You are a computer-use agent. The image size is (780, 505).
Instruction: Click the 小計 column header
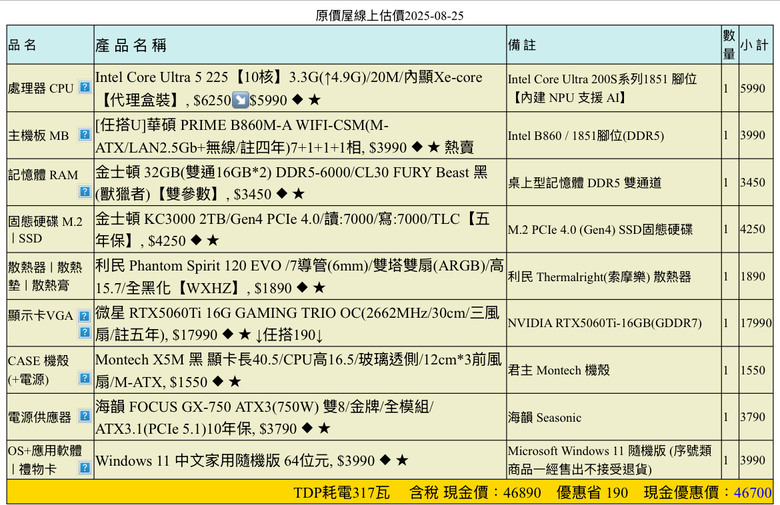coord(754,45)
